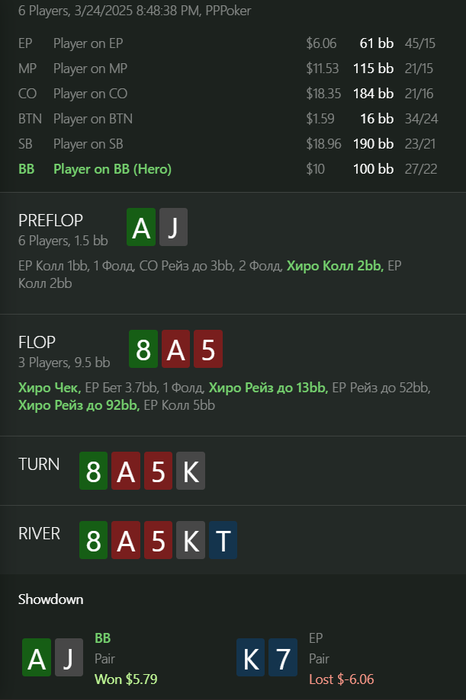
Task: Select the Player on EP row
Action: click(x=228, y=43)
